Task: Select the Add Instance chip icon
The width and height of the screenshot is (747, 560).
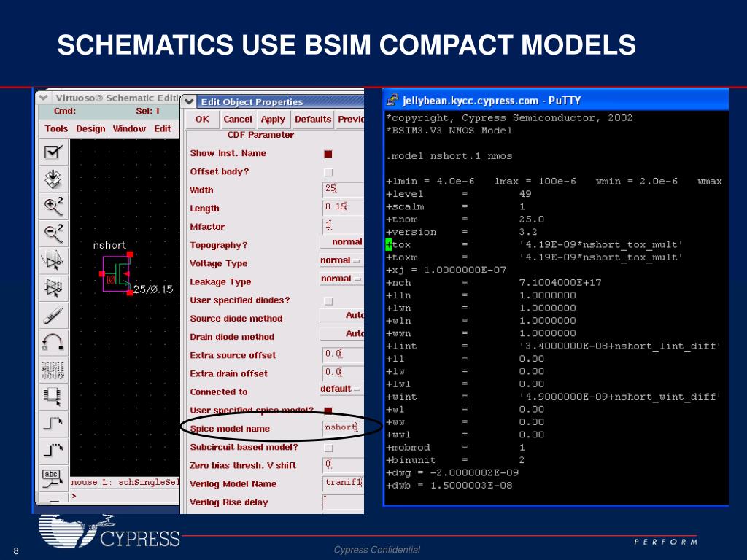Action: [53, 396]
